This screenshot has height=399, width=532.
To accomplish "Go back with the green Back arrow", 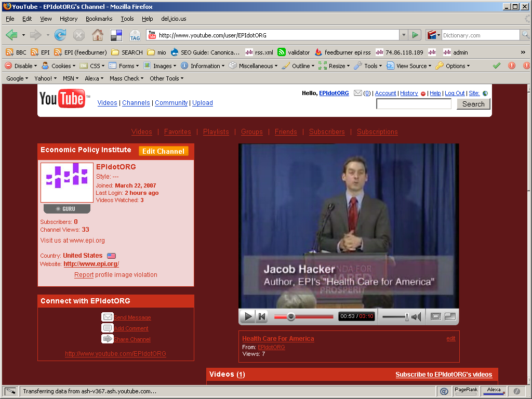I will point(12,35).
